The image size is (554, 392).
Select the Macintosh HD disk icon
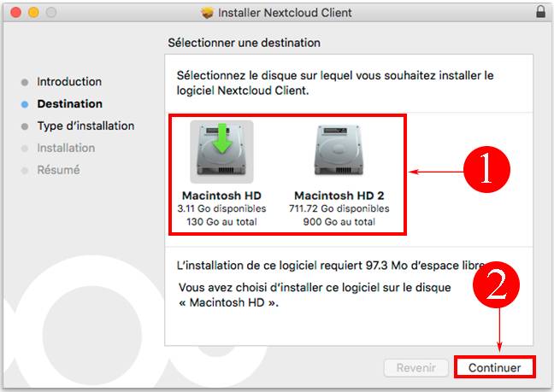click(221, 151)
